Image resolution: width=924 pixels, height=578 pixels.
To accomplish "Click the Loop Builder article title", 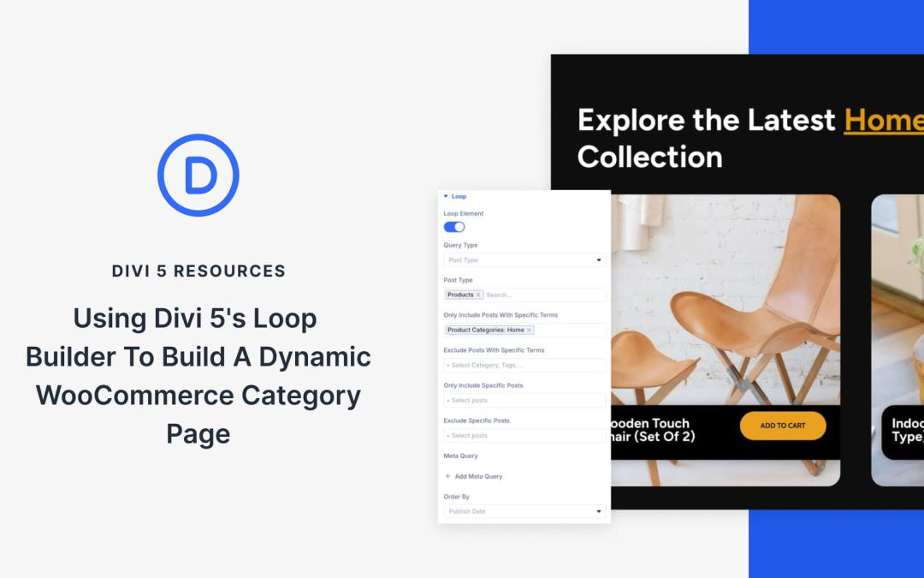I will 198,376.
